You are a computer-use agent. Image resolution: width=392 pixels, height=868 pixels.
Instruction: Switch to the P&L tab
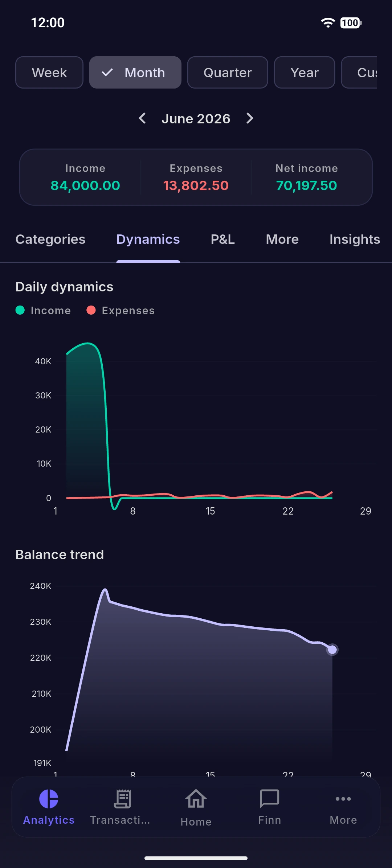click(x=223, y=239)
